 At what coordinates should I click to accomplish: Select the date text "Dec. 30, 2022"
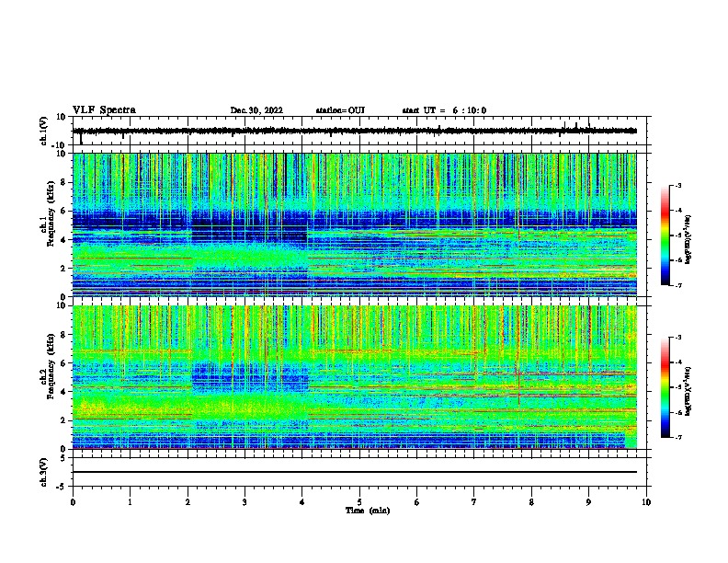point(256,110)
